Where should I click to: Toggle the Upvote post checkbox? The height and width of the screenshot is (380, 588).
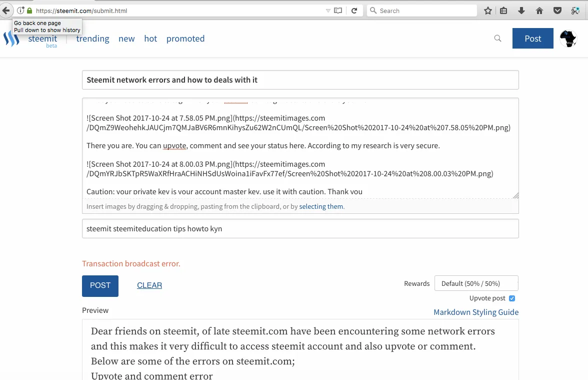click(512, 298)
